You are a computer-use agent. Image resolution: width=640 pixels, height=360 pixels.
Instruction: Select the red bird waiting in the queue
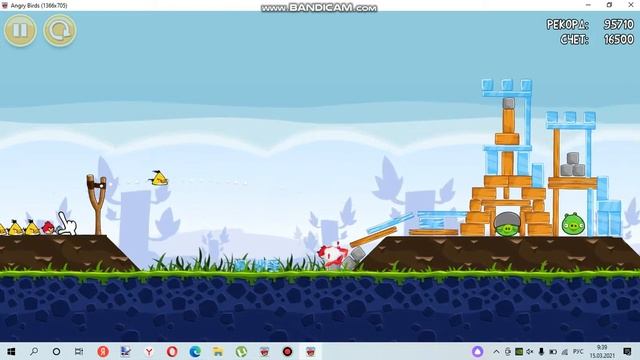pos(48,227)
